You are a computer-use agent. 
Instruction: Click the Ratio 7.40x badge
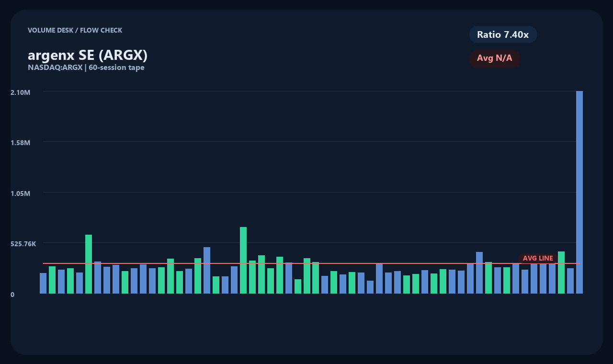tap(503, 34)
